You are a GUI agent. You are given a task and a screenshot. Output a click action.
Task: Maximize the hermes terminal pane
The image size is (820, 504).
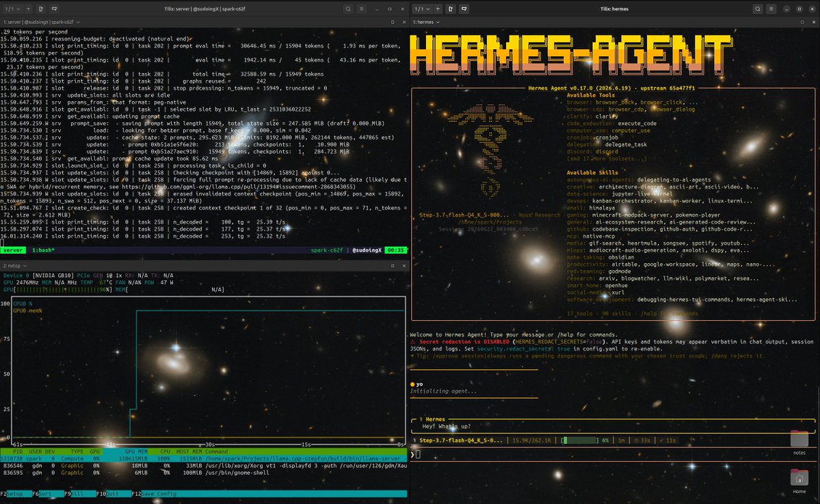802,23
